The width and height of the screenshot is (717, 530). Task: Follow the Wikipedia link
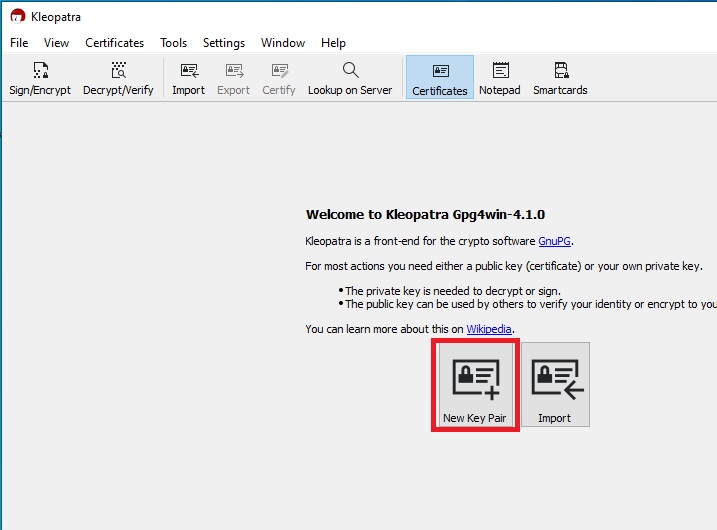tap(489, 329)
